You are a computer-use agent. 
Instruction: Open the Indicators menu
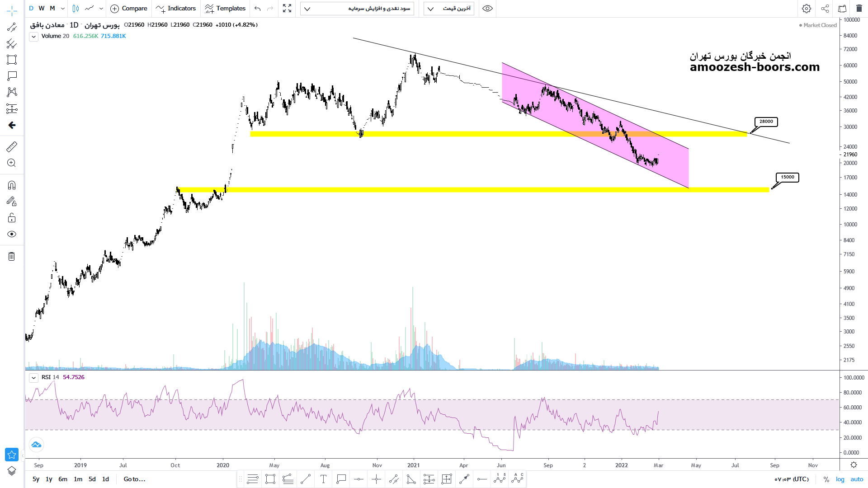point(176,9)
